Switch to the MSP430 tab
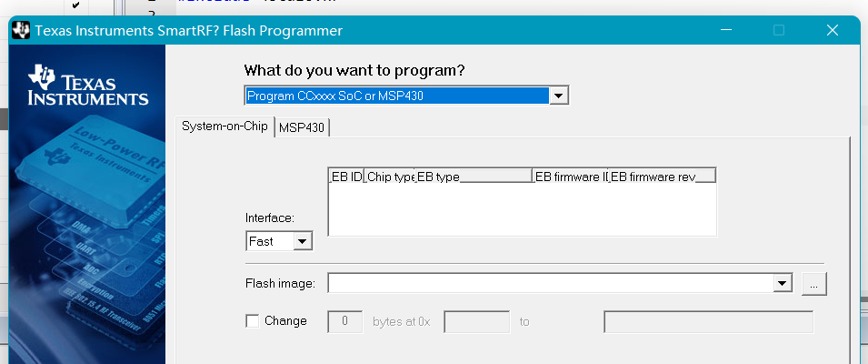The height and width of the screenshot is (364, 868). tap(302, 128)
